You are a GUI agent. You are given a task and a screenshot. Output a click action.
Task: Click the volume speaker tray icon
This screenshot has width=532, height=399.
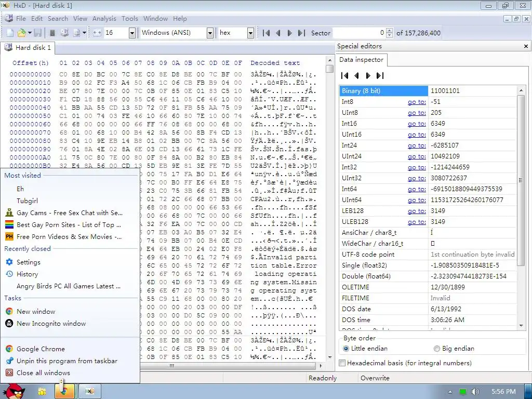coord(475,392)
